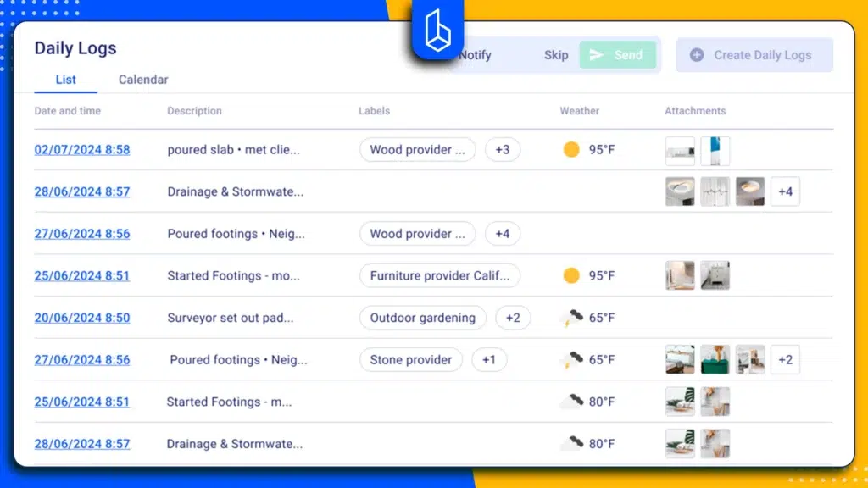This screenshot has height=488, width=868.
Task: Open the +4 extra attachments on 28/06/2024
Action: 785,191
